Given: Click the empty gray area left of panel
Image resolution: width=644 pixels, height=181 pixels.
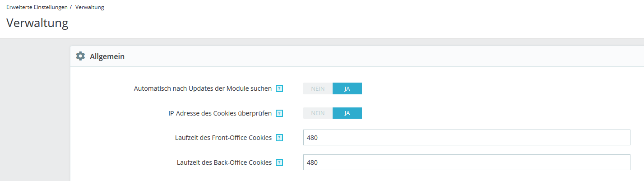Looking at the screenshot, I should tap(35, 113).
